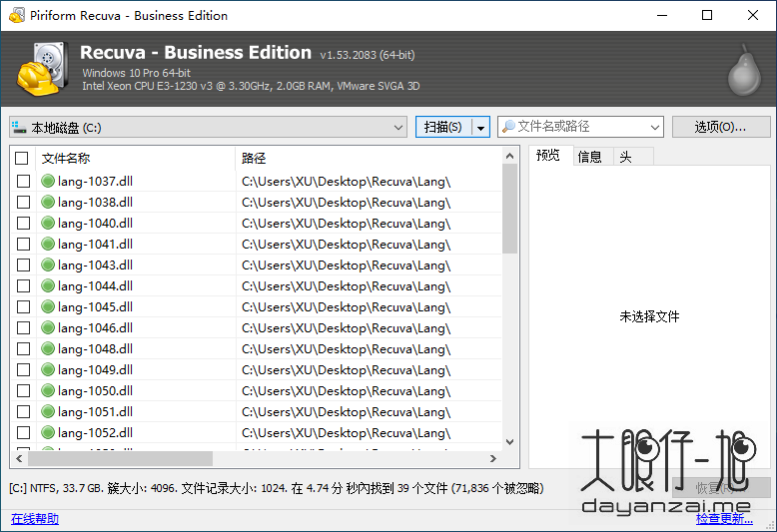The height and width of the screenshot is (532, 777).
Task: Click the green status icon for lang-1043.dll
Action: pyautogui.click(x=48, y=266)
